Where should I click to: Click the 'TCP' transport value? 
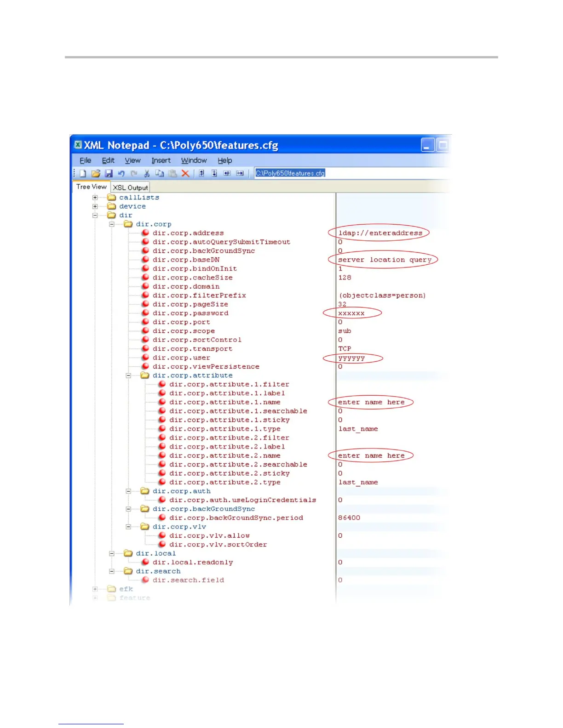(x=345, y=349)
